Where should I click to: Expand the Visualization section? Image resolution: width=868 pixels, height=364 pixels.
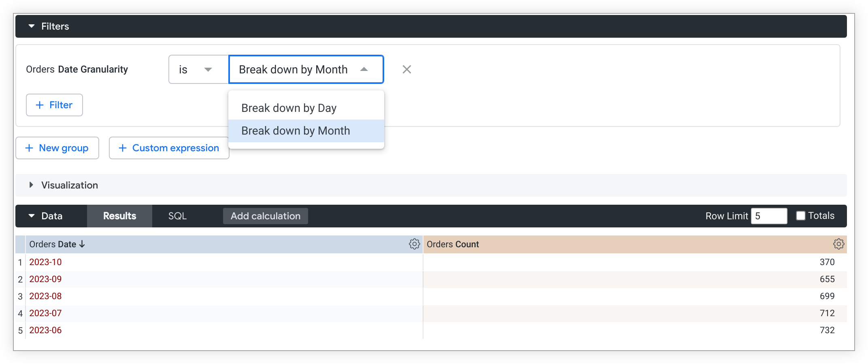click(32, 185)
